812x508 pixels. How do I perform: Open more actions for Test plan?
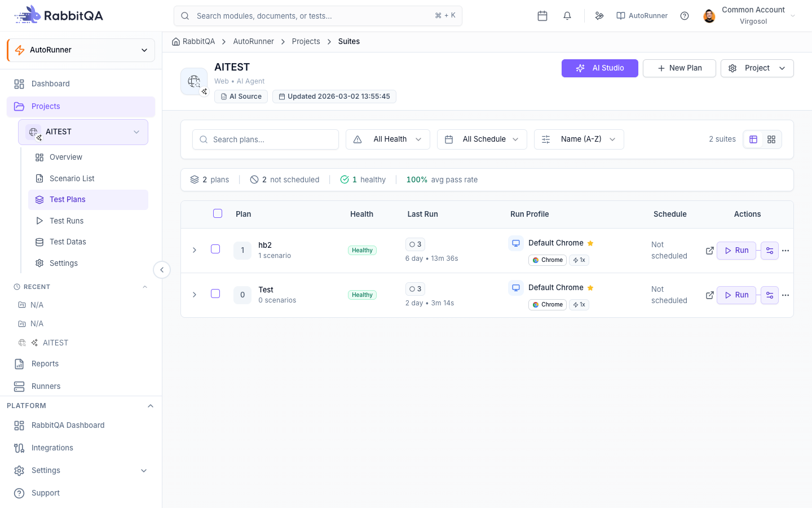point(785,295)
